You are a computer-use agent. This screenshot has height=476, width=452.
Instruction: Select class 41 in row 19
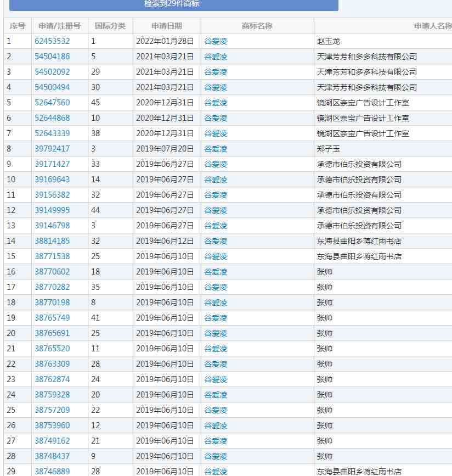point(95,317)
